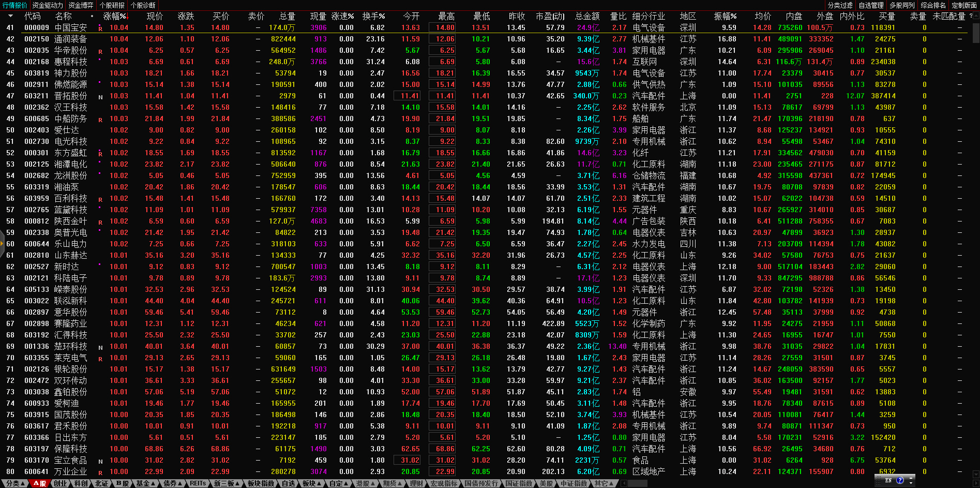Sort by the 涨幅% column header
The height and width of the screenshot is (488, 980).
pos(114,17)
